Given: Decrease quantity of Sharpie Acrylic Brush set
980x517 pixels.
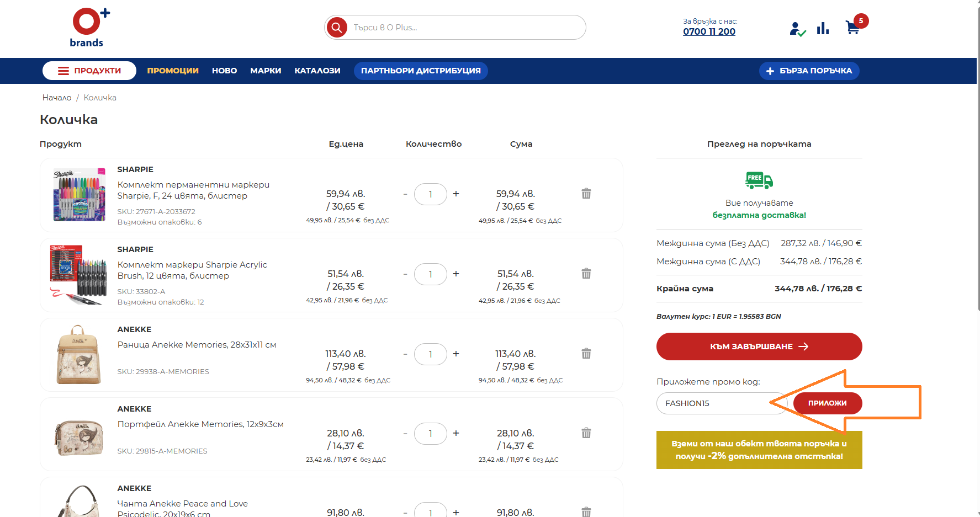Looking at the screenshot, I should pyautogui.click(x=405, y=274).
